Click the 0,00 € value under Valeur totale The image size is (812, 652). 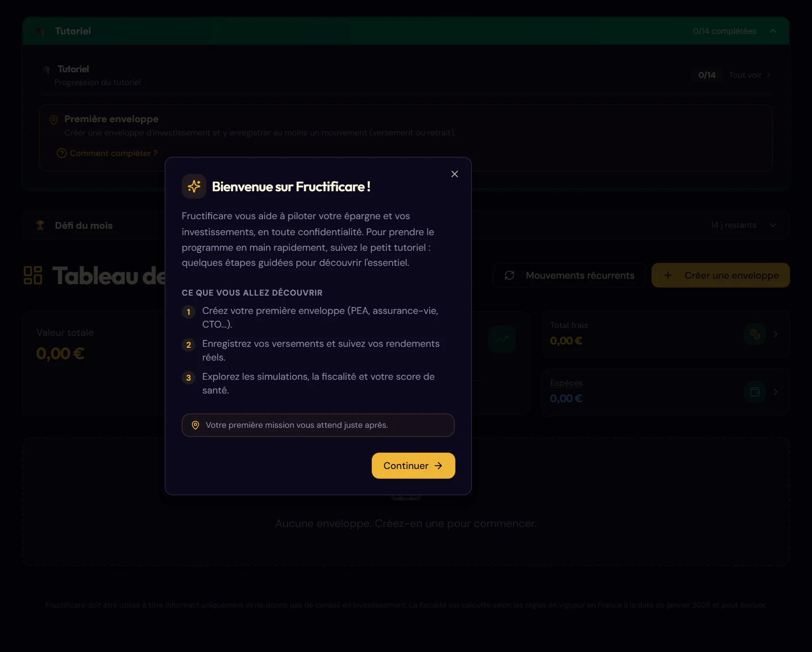60,354
